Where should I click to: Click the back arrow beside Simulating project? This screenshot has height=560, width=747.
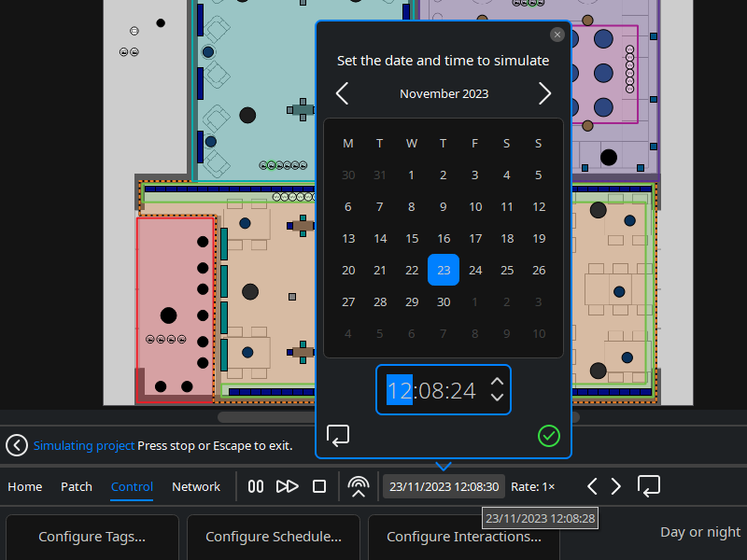pyautogui.click(x=17, y=446)
